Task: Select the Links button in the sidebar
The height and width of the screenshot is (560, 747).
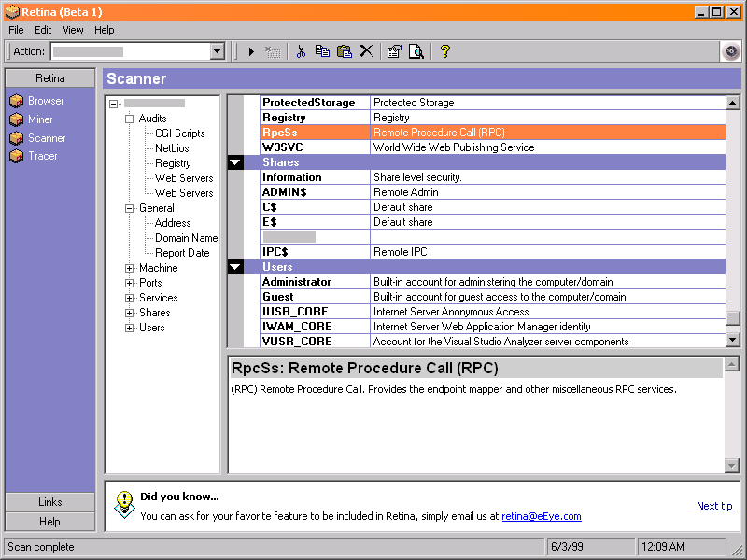Action: [x=50, y=502]
